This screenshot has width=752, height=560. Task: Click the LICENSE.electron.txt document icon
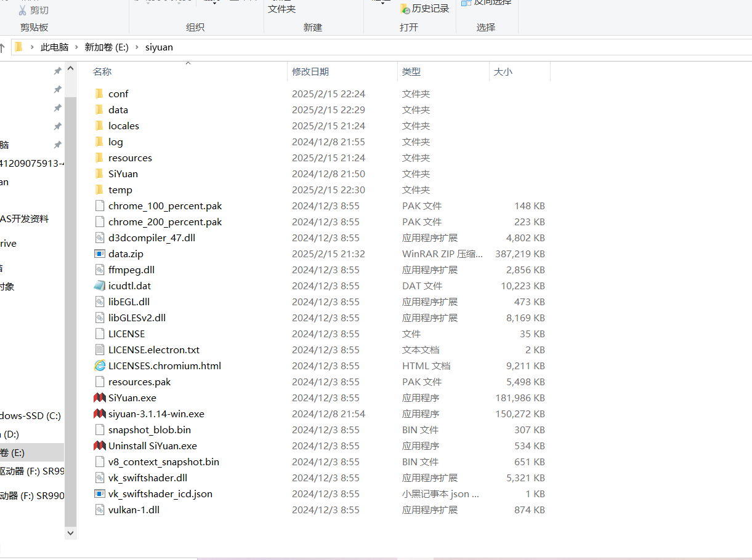coord(99,350)
